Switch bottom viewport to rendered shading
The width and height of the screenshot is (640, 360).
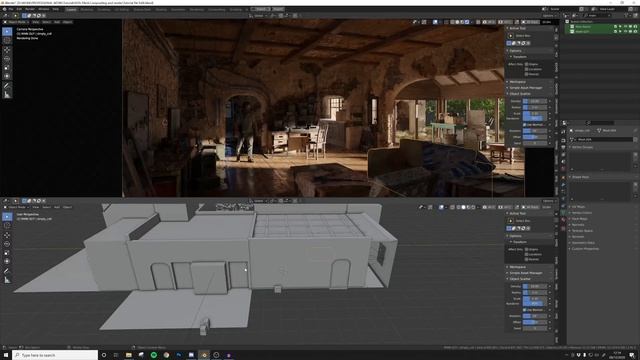point(473,207)
